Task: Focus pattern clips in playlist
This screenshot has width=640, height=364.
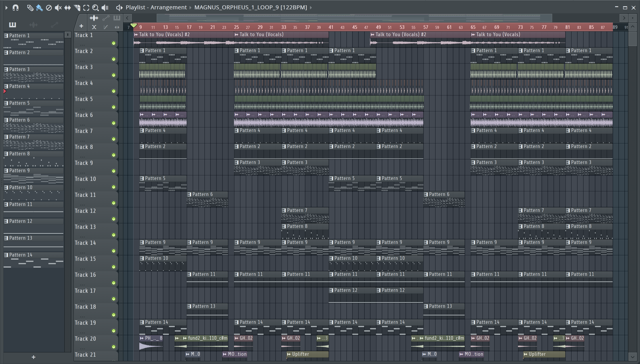Action: (x=117, y=18)
